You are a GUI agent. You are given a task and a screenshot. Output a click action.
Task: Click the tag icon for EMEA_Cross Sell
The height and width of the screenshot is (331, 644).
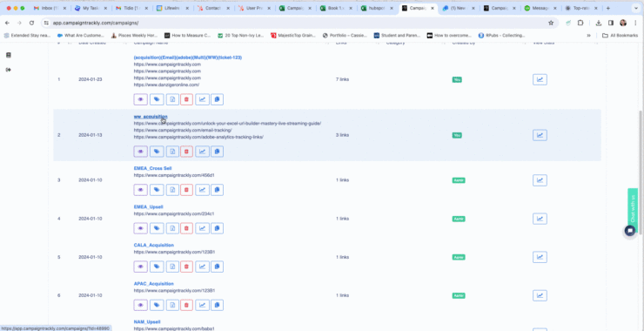click(x=157, y=190)
